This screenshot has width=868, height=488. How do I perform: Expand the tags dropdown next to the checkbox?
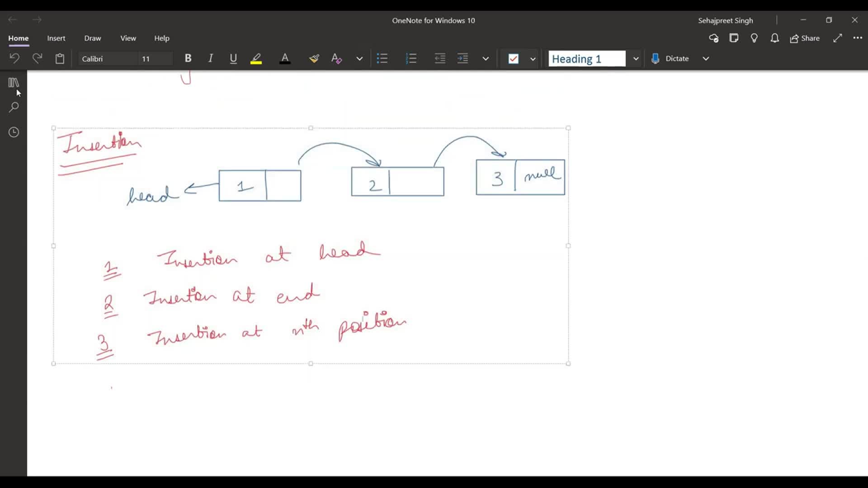click(x=533, y=59)
